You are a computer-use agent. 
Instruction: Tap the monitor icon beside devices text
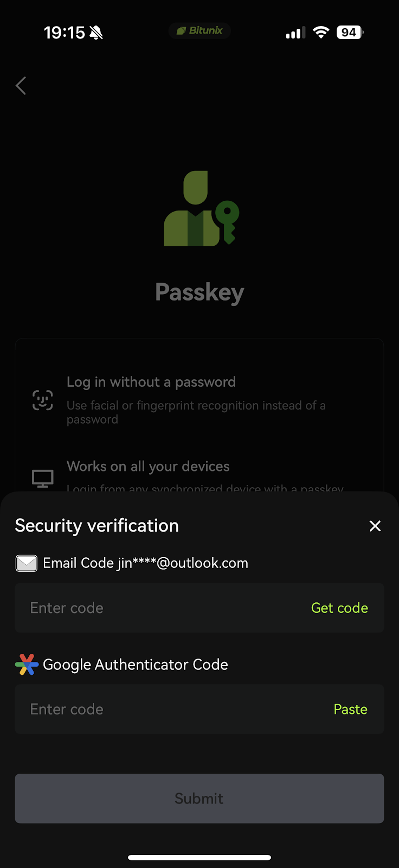pyautogui.click(x=43, y=478)
